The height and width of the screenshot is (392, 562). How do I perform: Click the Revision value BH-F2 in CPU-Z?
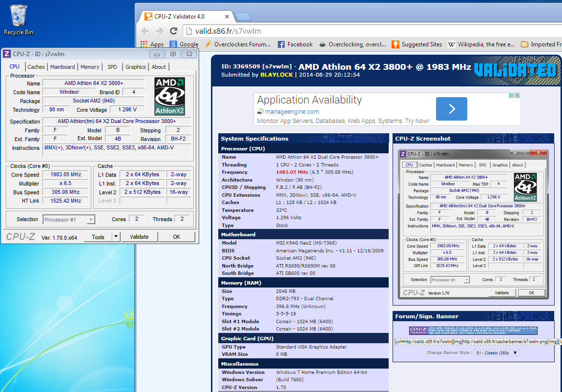point(178,139)
